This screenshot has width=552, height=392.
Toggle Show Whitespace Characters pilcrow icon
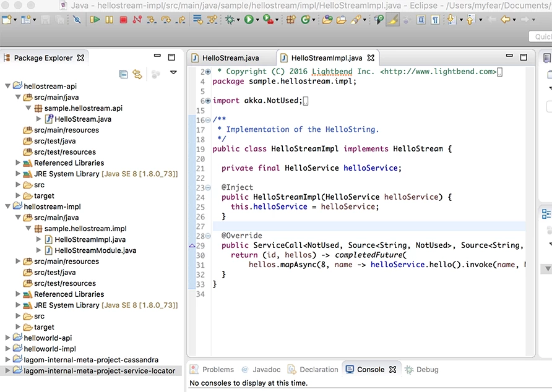click(x=436, y=19)
